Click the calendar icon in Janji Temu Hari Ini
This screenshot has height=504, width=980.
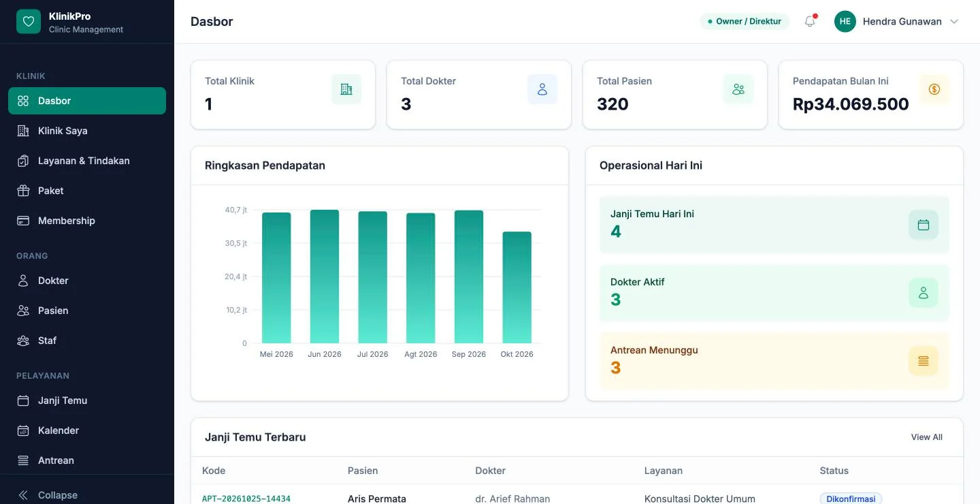(x=924, y=225)
